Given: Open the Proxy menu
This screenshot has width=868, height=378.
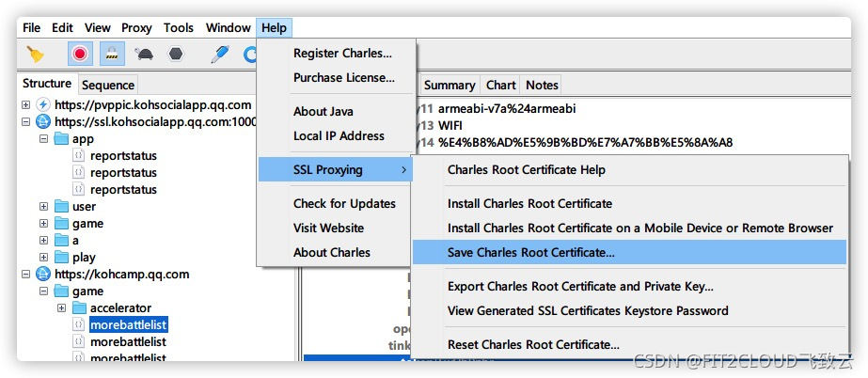Looking at the screenshot, I should pos(136,27).
